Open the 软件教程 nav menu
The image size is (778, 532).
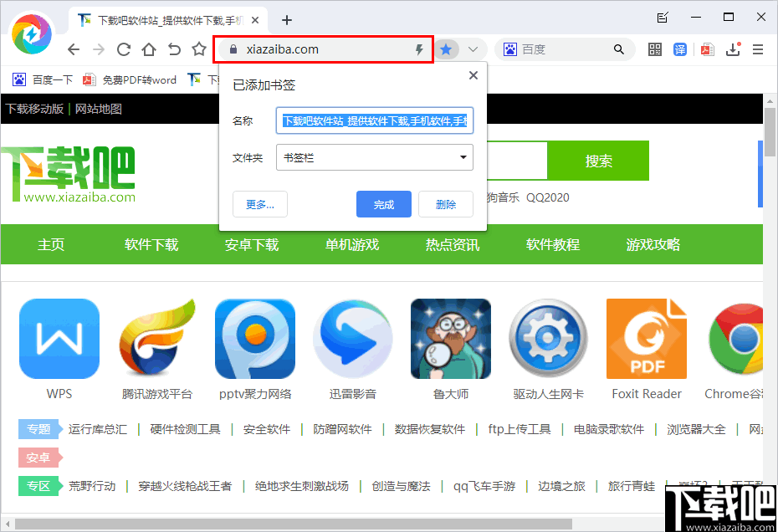tap(553, 244)
